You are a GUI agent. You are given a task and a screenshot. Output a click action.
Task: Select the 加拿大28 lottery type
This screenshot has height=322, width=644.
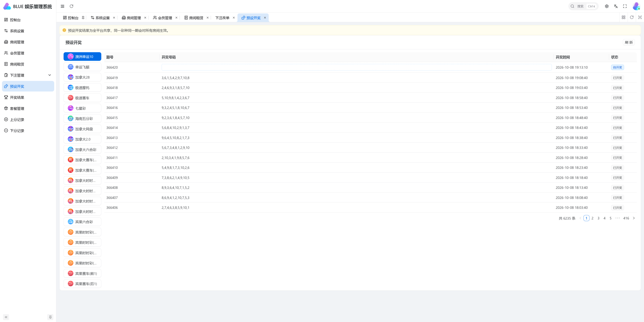82,77
